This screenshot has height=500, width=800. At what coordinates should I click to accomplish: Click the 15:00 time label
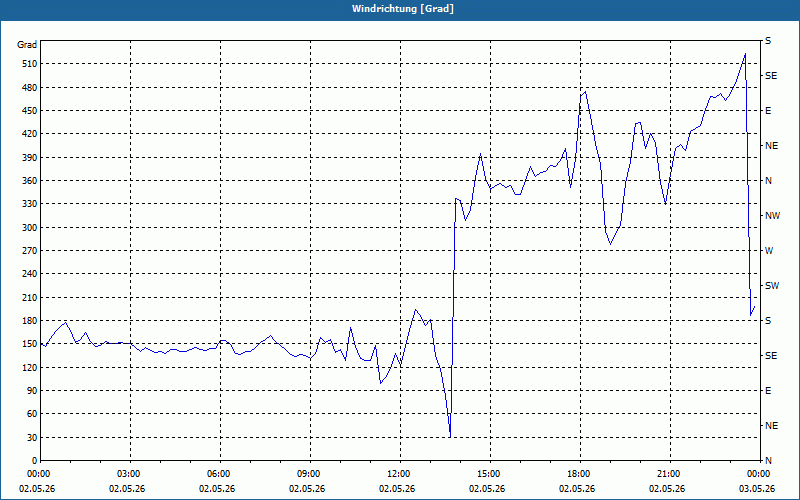tap(490, 473)
